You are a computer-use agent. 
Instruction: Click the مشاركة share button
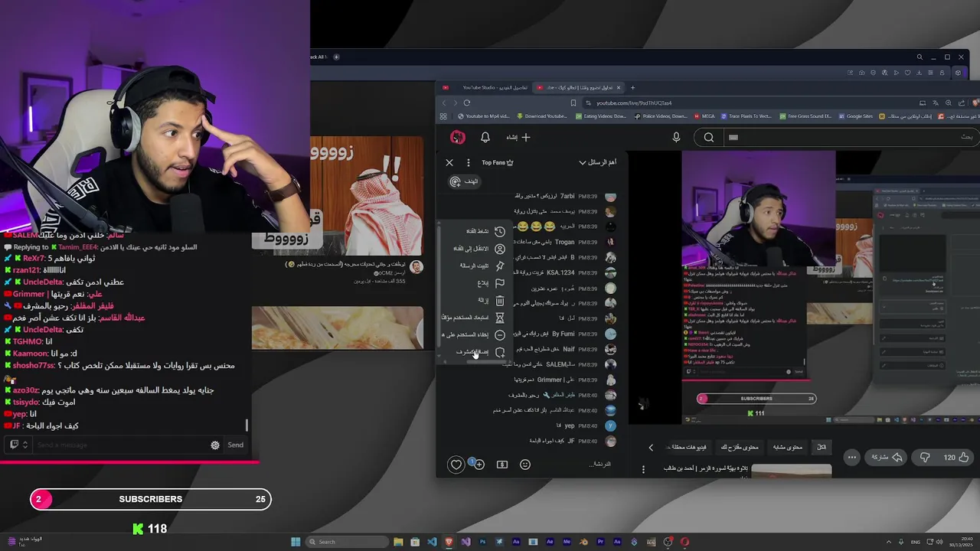[887, 458]
